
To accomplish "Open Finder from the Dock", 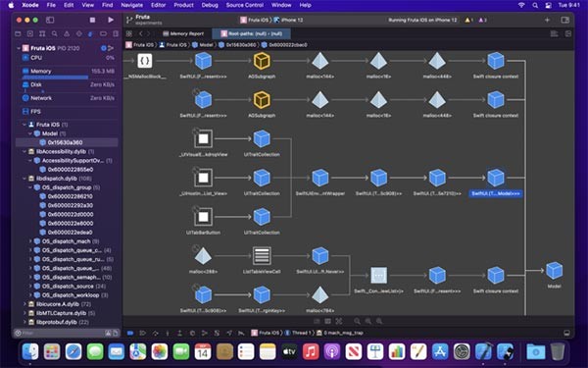I will pyautogui.click(x=30, y=352).
